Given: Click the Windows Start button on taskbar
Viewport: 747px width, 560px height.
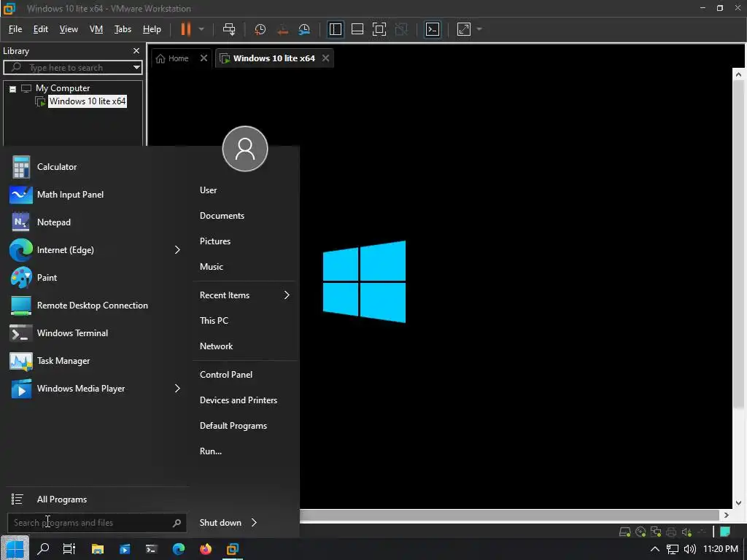Looking at the screenshot, I should pos(15,548).
